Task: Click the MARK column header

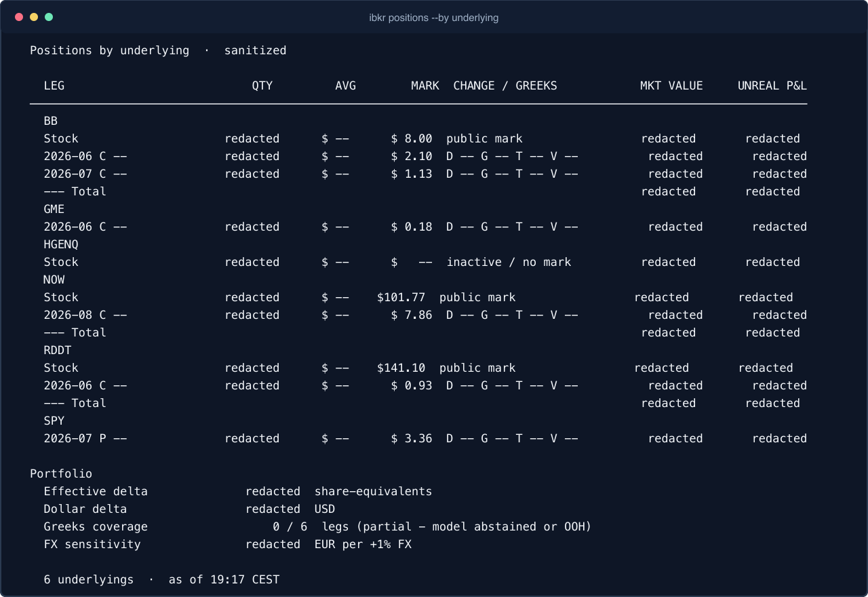Action: pyautogui.click(x=425, y=85)
